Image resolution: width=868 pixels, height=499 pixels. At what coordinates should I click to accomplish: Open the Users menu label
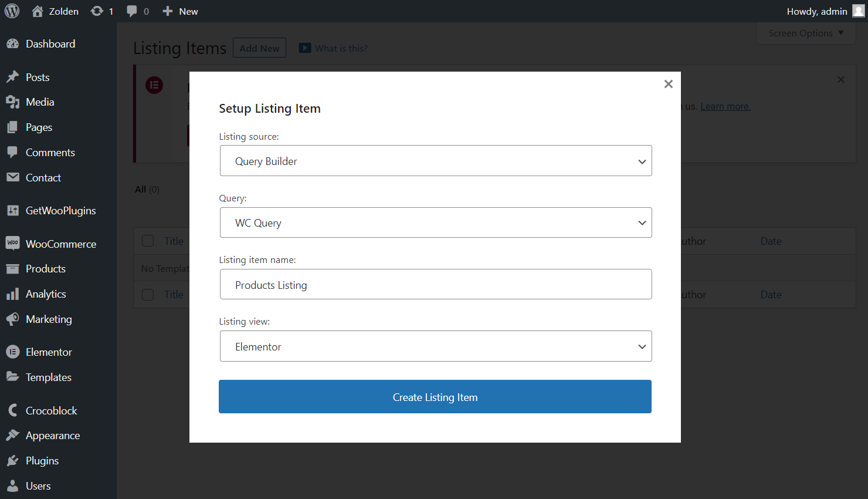click(38, 486)
